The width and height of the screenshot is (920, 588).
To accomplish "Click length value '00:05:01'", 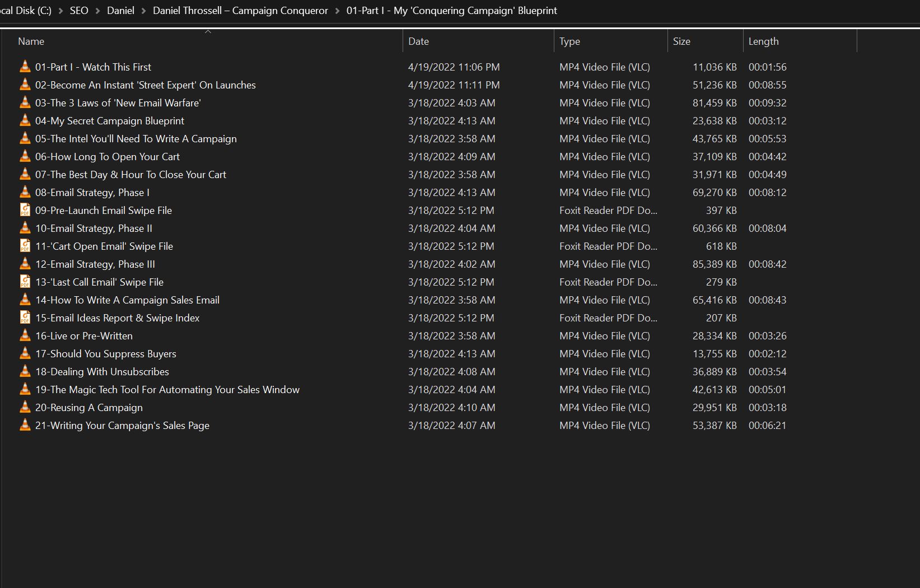I will pyautogui.click(x=768, y=389).
